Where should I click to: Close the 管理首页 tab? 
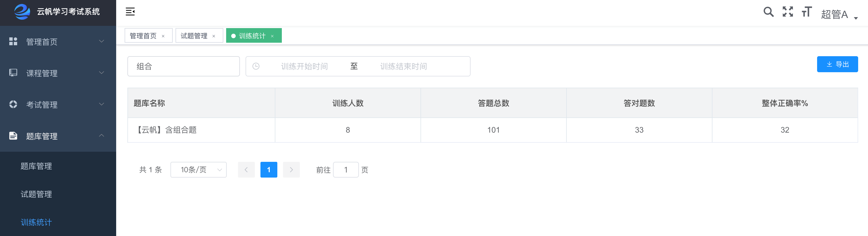[x=163, y=36]
